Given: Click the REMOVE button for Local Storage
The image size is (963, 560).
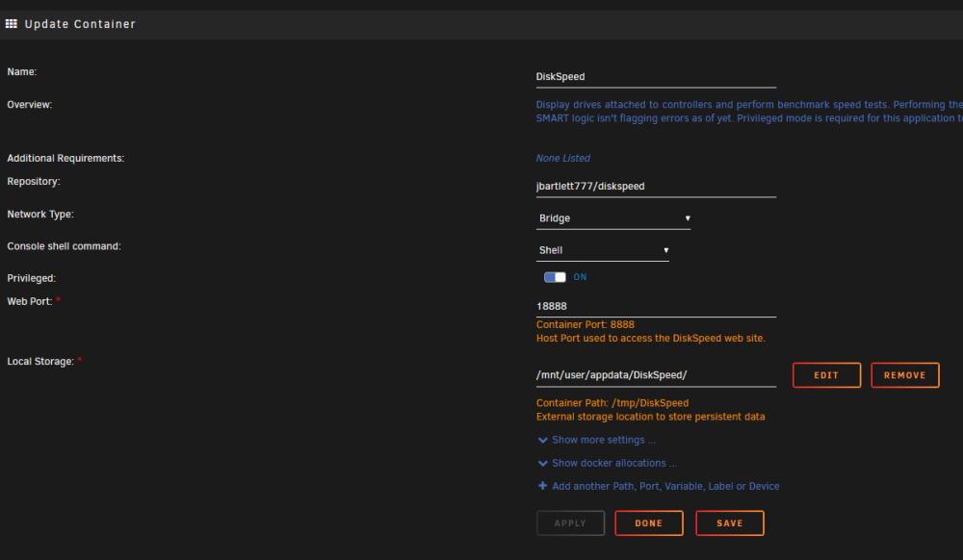Looking at the screenshot, I should pyautogui.click(x=904, y=375).
